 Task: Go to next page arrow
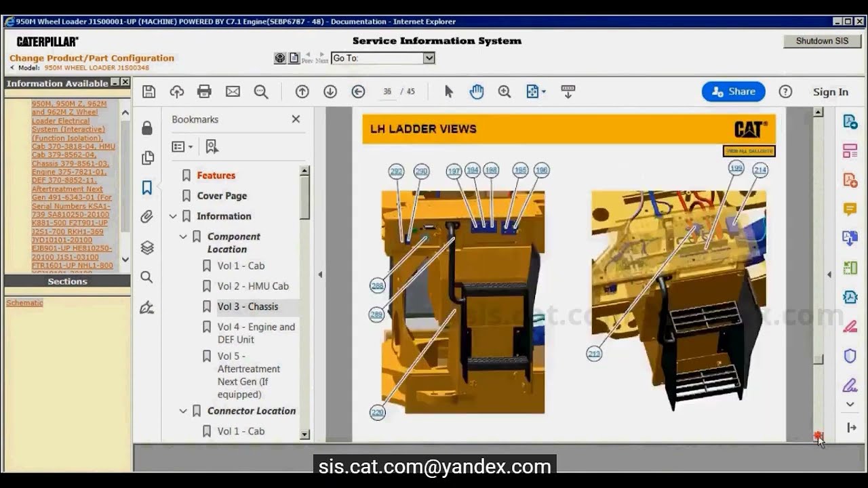pos(330,91)
